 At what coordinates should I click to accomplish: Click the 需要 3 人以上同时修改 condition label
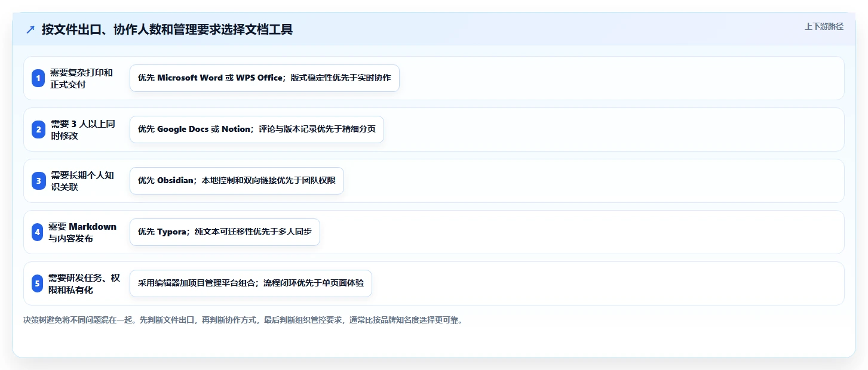coord(83,129)
